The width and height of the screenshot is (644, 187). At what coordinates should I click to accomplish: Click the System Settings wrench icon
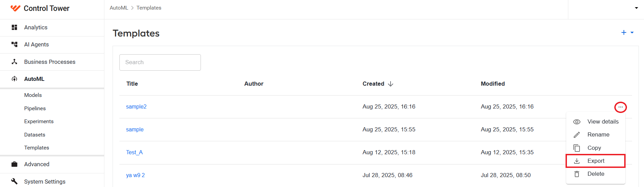(x=14, y=181)
